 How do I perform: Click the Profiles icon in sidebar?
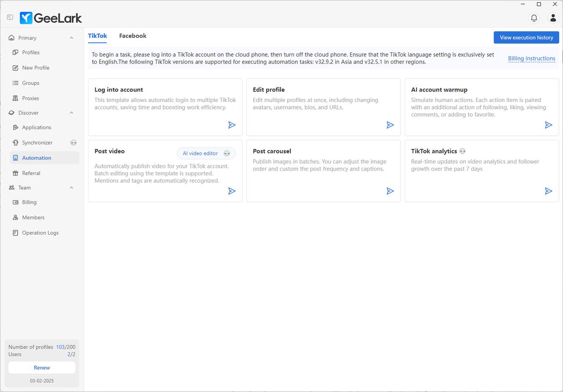[15, 52]
